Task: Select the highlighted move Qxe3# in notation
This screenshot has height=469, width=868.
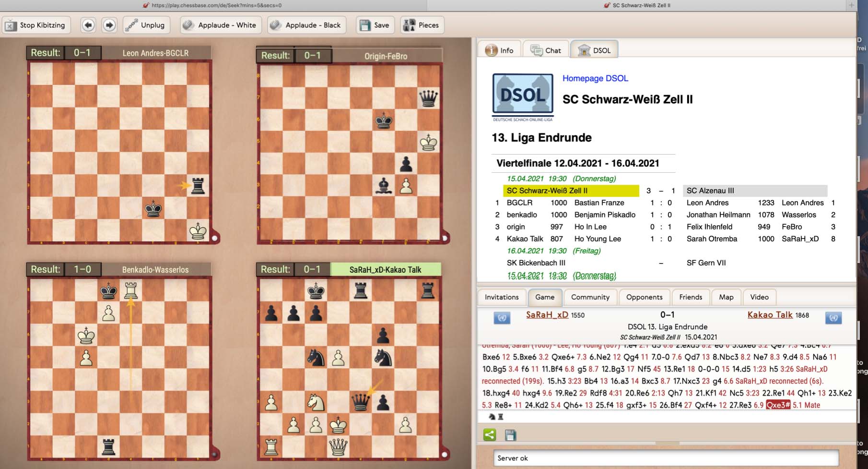Action: [x=777, y=405]
